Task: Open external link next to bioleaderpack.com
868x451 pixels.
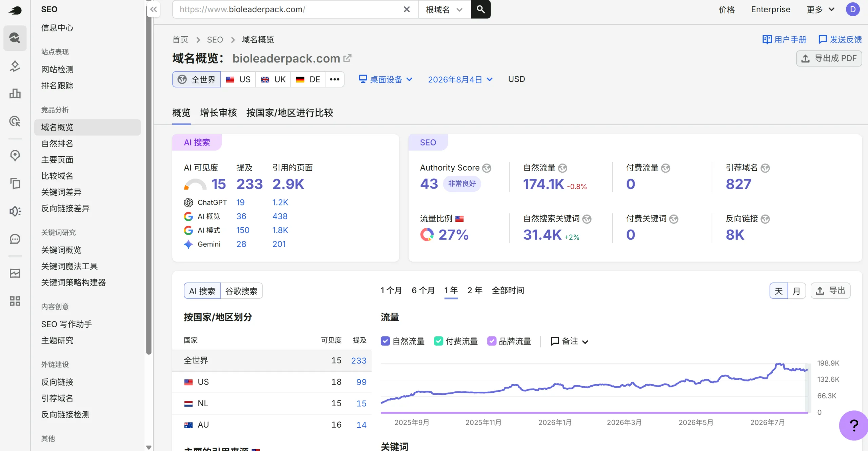Action: coord(348,58)
